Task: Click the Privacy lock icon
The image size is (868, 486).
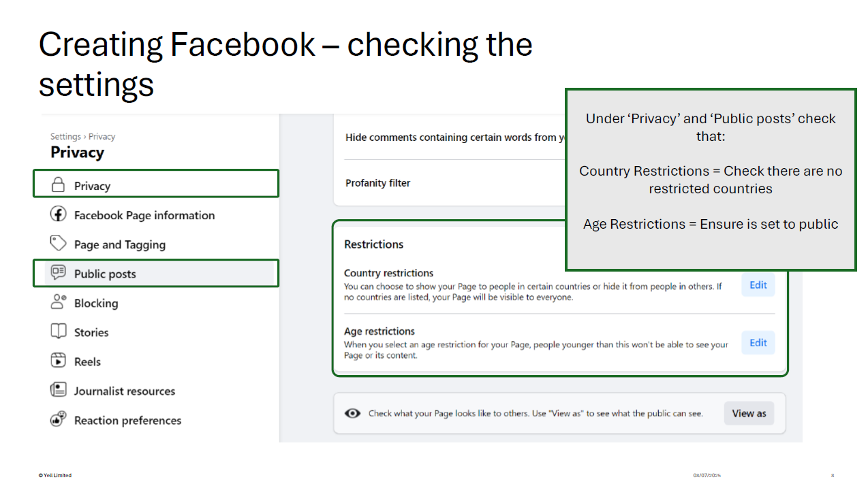Action: (x=59, y=185)
